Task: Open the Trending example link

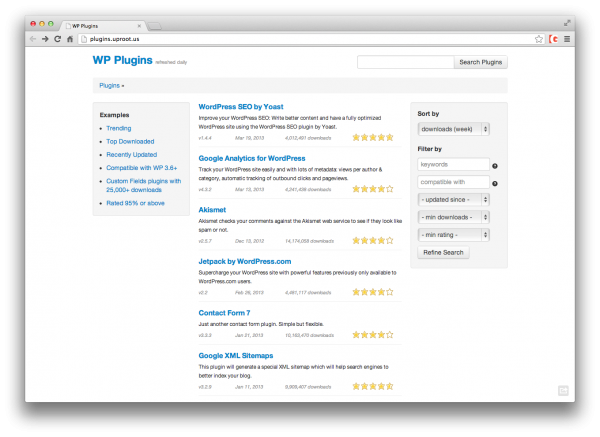Action: pyautogui.click(x=119, y=128)
